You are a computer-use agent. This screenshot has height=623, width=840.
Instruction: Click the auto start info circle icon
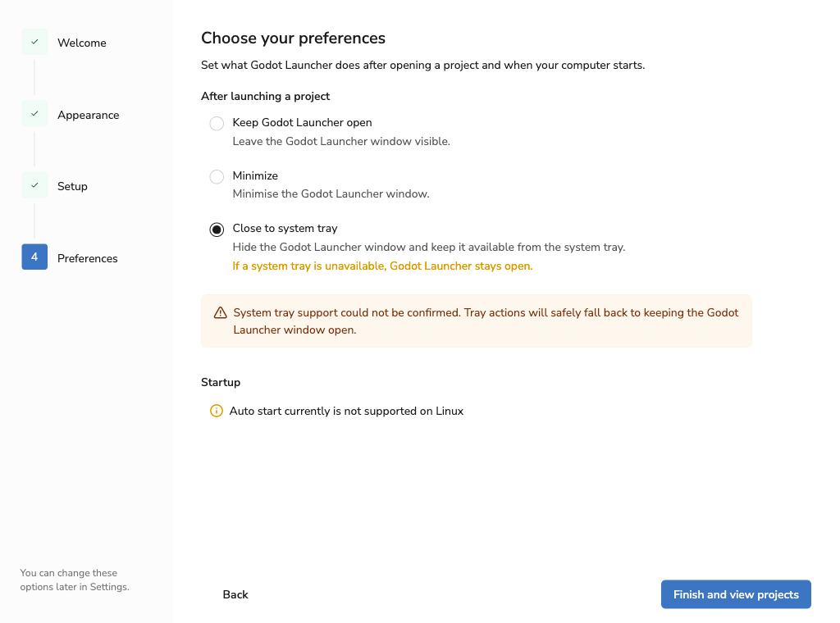coord(217,411)
